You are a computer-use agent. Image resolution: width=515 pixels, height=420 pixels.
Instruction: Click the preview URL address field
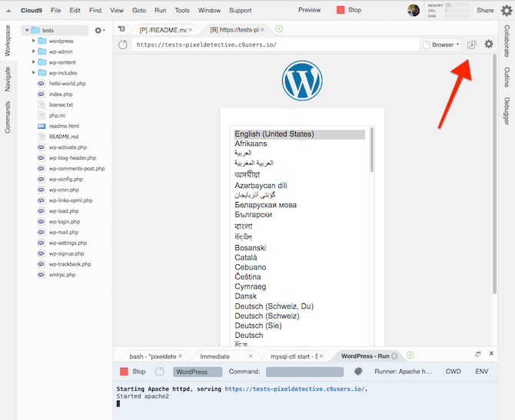point(275,45)
